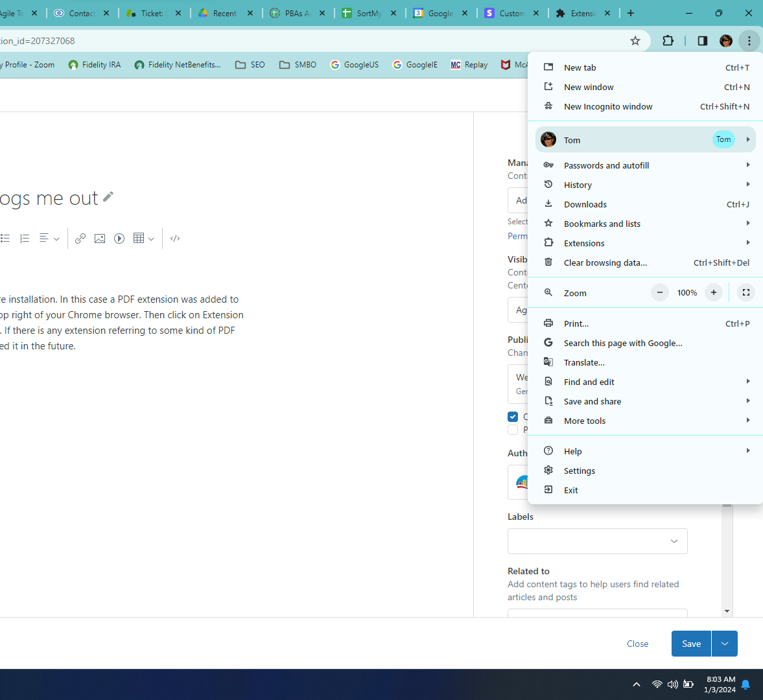Increase zoom with the plus button

pos(713,292)
